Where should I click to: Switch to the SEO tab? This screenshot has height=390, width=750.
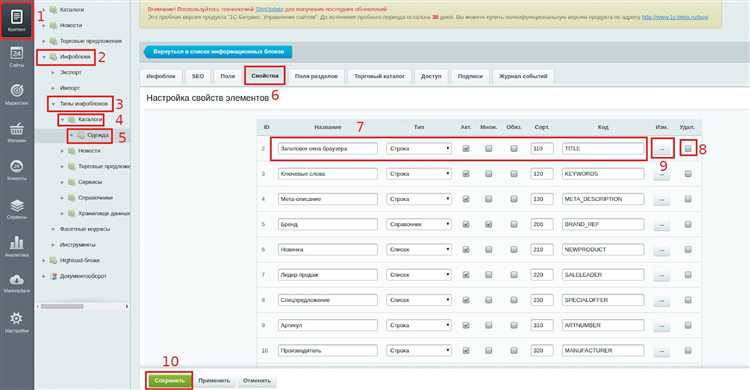coord(198,76)
